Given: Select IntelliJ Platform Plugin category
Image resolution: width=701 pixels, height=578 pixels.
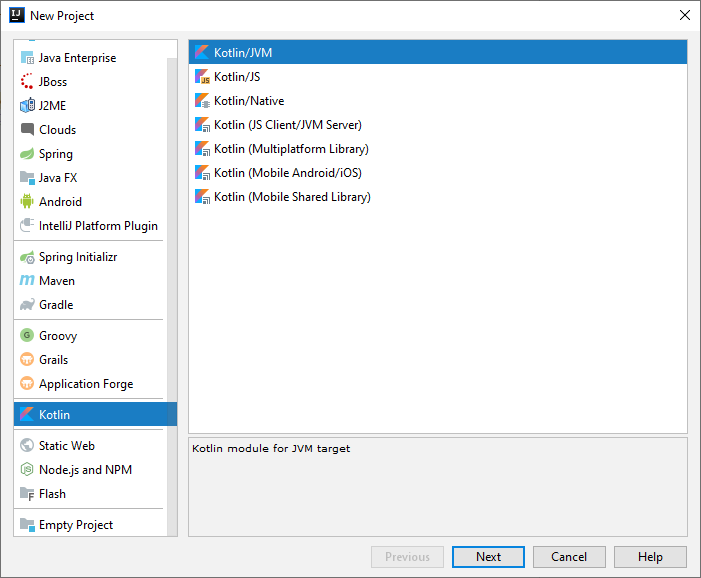Looking at the screenshot, I should click(x=98, y=226).
